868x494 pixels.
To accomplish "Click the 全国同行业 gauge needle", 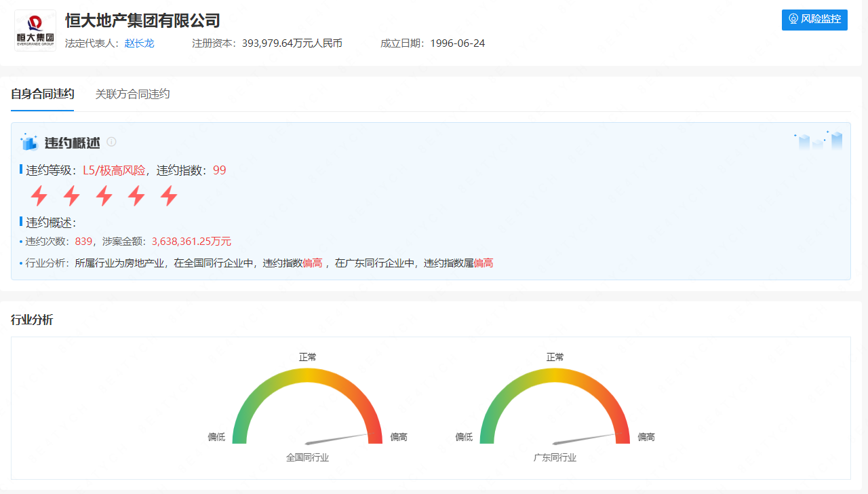I will [x=337, y=438].
